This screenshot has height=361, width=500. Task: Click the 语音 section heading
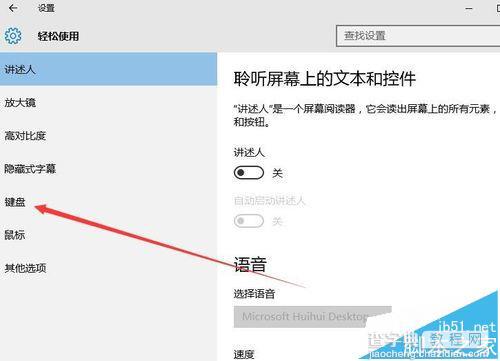250,265
